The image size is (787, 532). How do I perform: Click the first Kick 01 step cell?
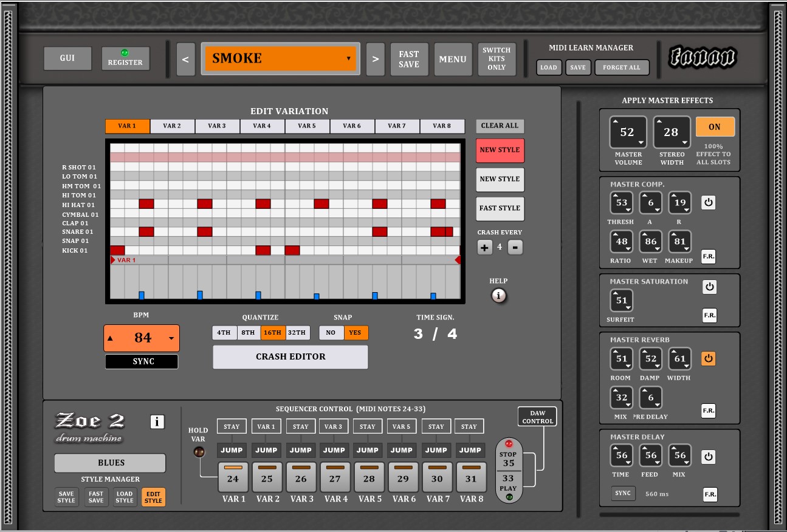point(117,250)
